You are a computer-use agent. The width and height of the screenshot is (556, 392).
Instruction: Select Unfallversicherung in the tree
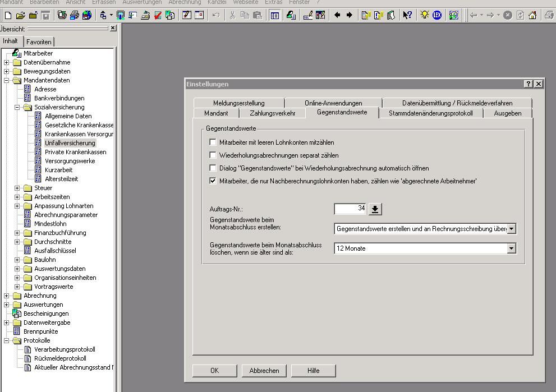coord(70,143)
